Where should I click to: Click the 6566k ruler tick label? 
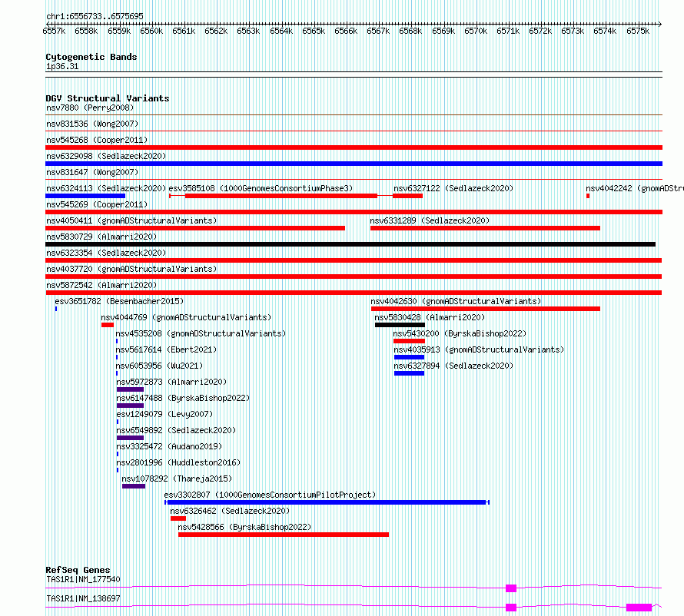[346, 31]
